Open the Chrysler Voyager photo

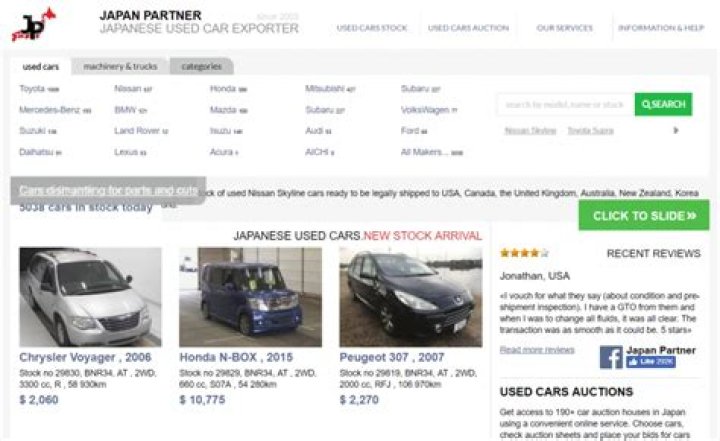[90, 297]
